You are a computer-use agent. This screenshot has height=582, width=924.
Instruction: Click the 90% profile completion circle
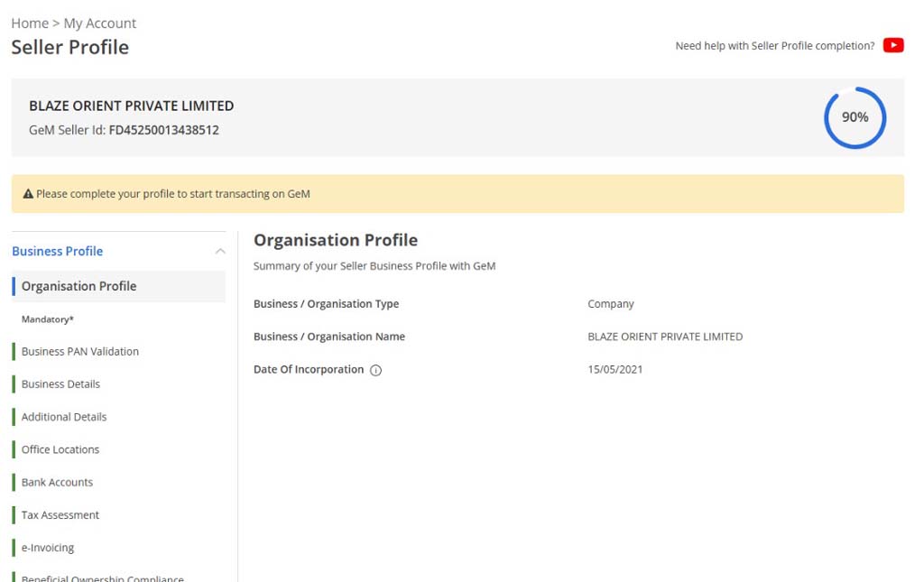[855, 117]
